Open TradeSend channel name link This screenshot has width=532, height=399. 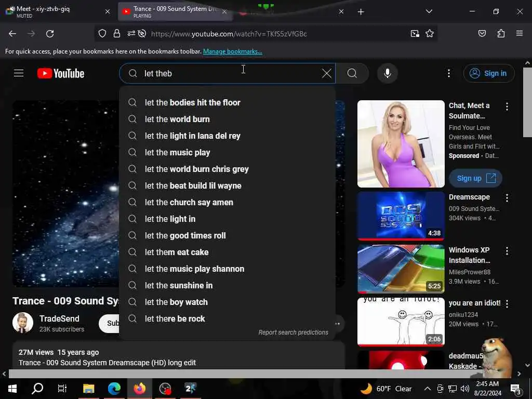coord(59,318)
